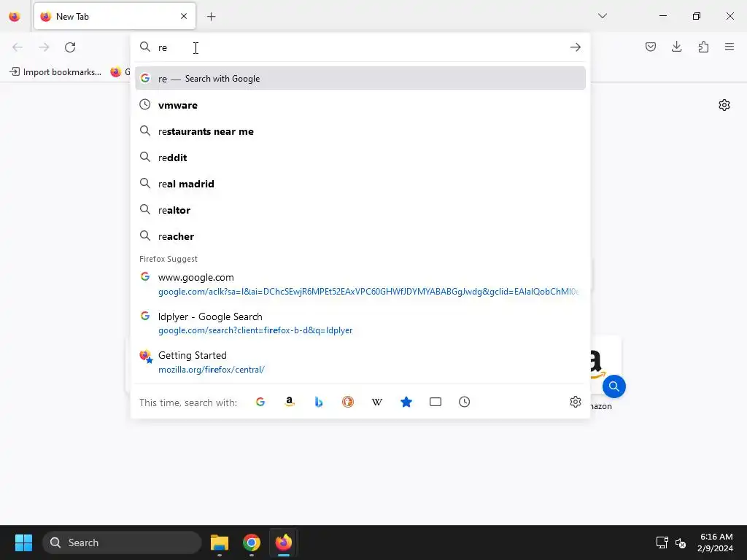Open File Explorer from the taskbar
The width and height of the screenshot is (747, 560).
click(220, 542)
